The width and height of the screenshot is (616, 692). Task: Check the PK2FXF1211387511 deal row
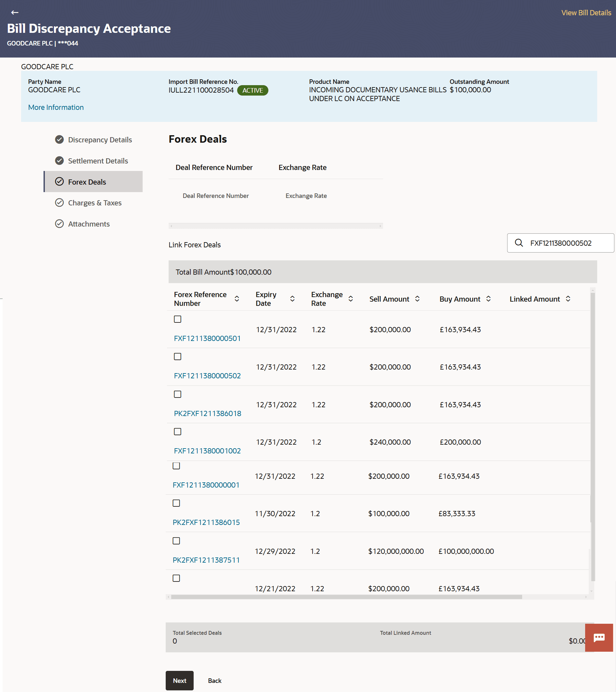coord(176,541)
